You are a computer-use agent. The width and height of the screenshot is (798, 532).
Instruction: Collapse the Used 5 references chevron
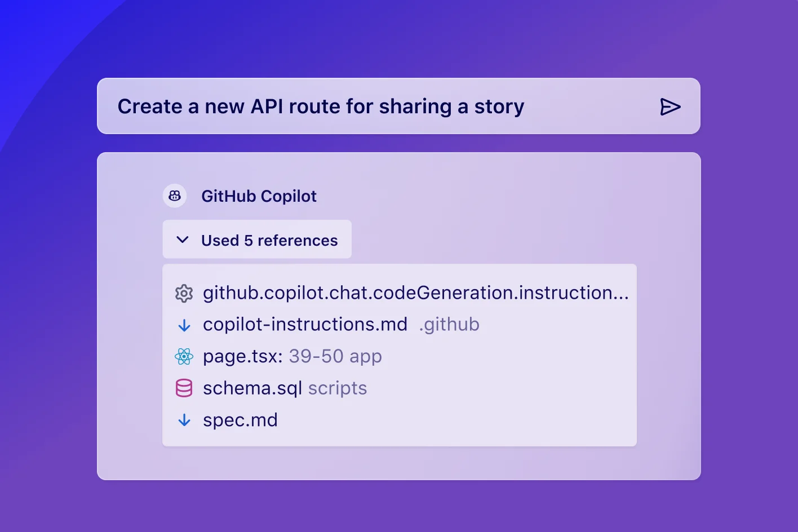coord(182,240)
